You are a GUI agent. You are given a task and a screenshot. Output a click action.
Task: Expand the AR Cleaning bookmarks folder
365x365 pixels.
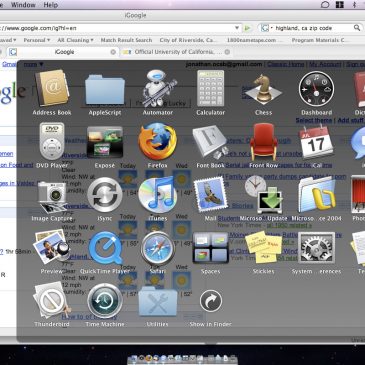click(75, 40)
